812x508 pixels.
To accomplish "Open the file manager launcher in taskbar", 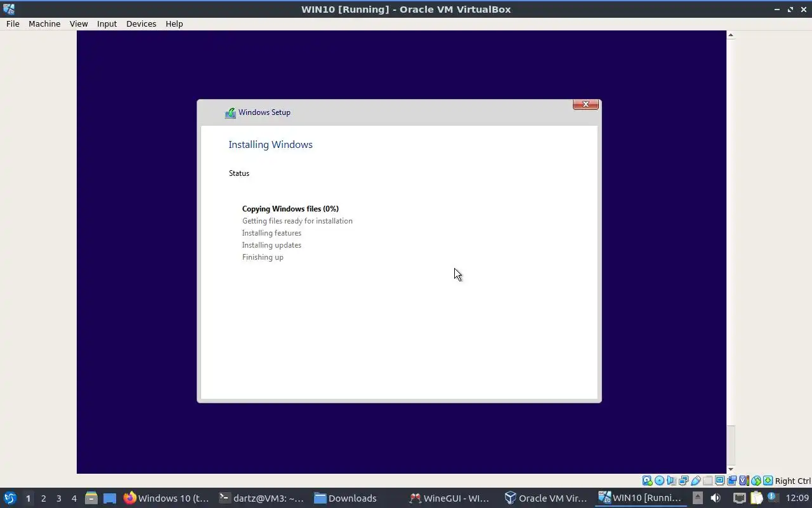I will [x=91, y=498].
